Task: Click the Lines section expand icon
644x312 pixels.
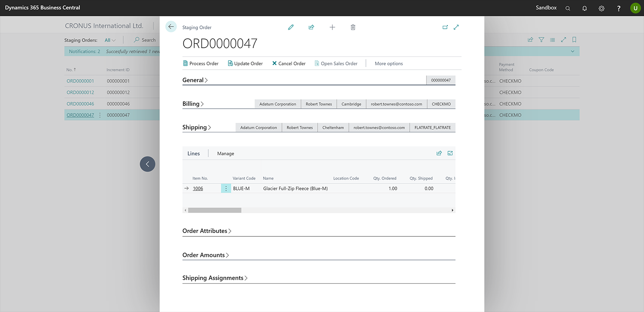Action: [450, 153]
